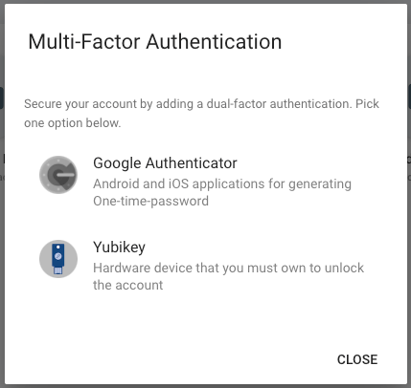
Task: Click the dark element peeking at right edge
Action: [409, 97]
